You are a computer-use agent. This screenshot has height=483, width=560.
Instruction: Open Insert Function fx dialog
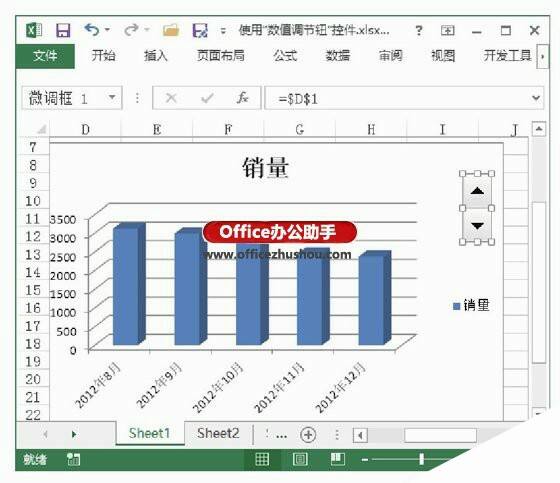point(242,98)
